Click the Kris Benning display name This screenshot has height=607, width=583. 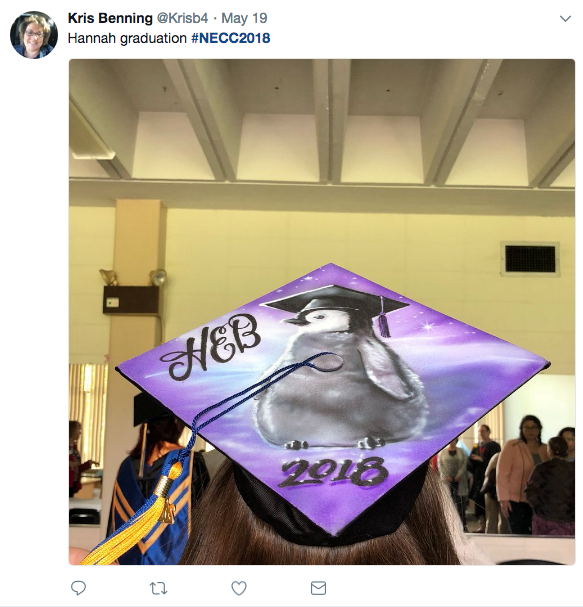click(110, 18)
